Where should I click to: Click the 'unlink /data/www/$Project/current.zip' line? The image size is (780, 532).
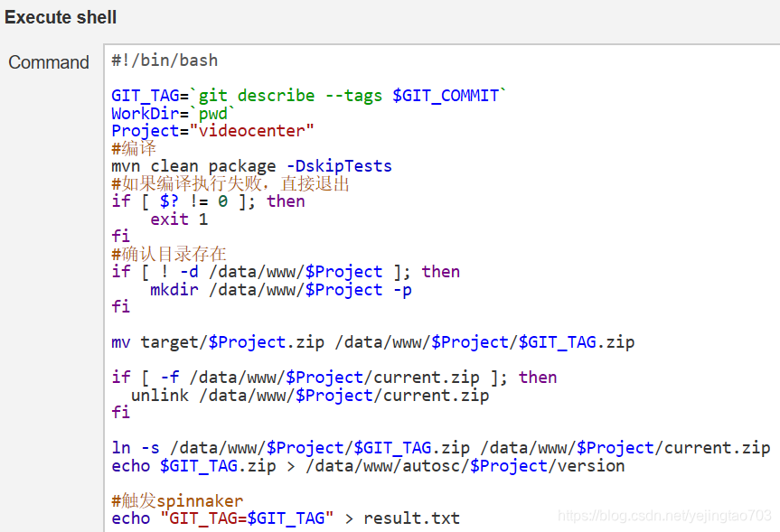tap(310, 396)
